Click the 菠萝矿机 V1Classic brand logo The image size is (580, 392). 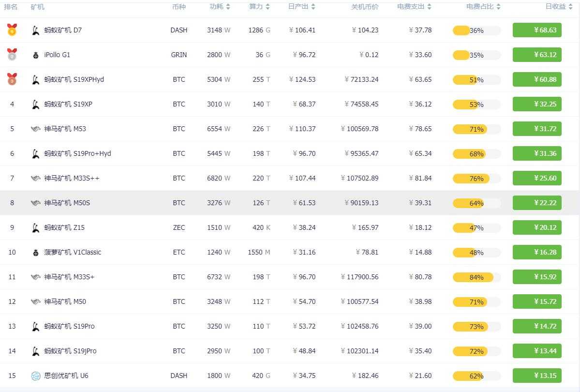coord(36,253)
